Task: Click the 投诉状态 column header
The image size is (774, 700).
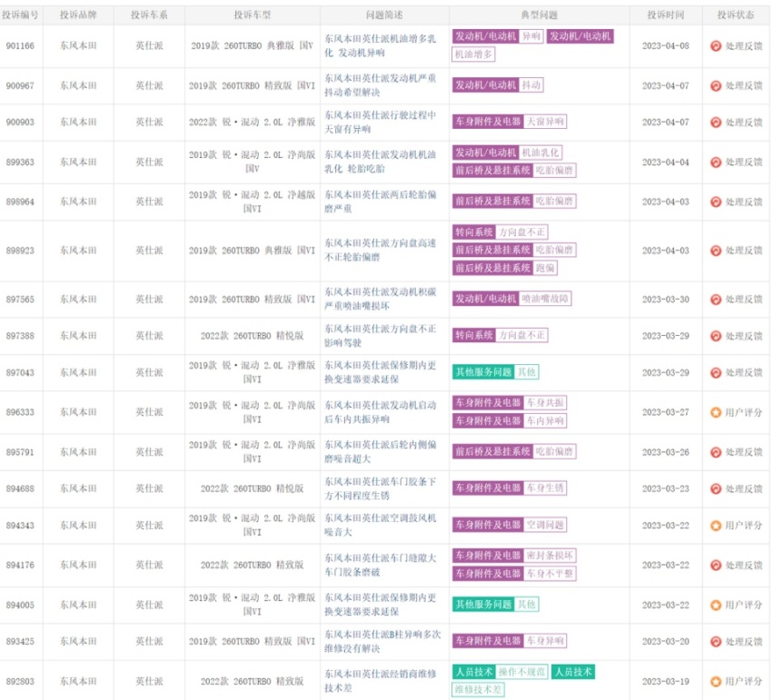Action: [736, 15]
